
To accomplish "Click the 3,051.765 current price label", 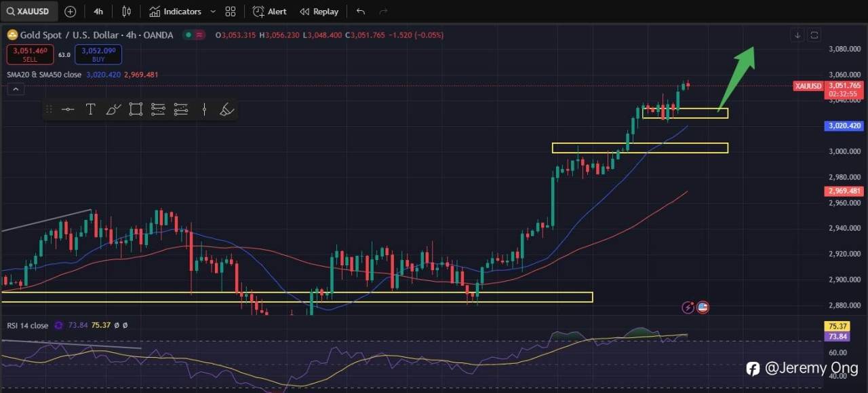I will pyautogui.click(x=844, y=86).
